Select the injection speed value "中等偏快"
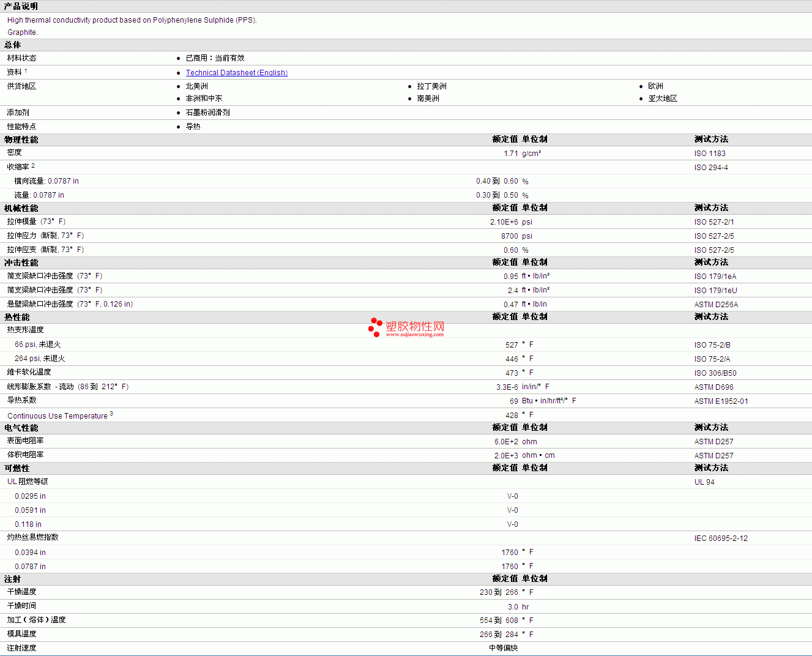This screenshot has width=812, height=656. tap(504, 648)
